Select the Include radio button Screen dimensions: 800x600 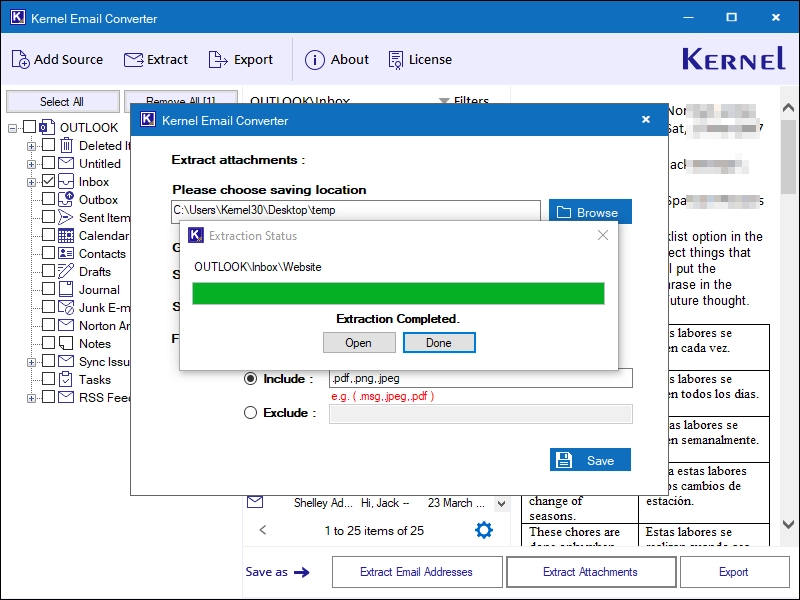(x=251, y=379)
